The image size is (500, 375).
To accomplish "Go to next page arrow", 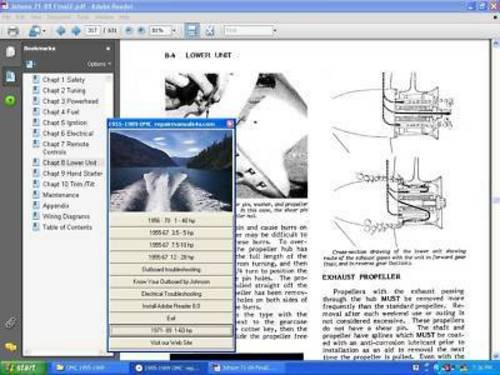I will [x=76, y=31].
